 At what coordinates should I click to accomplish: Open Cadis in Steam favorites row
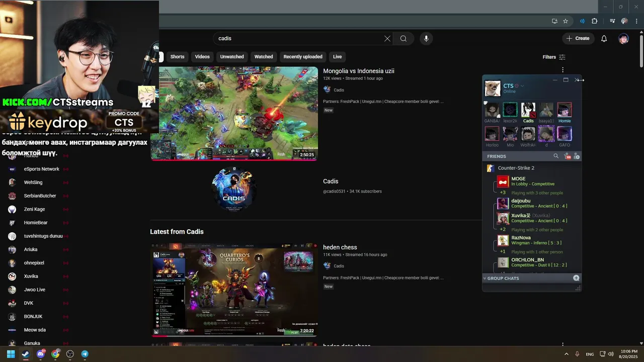(528, 113)
